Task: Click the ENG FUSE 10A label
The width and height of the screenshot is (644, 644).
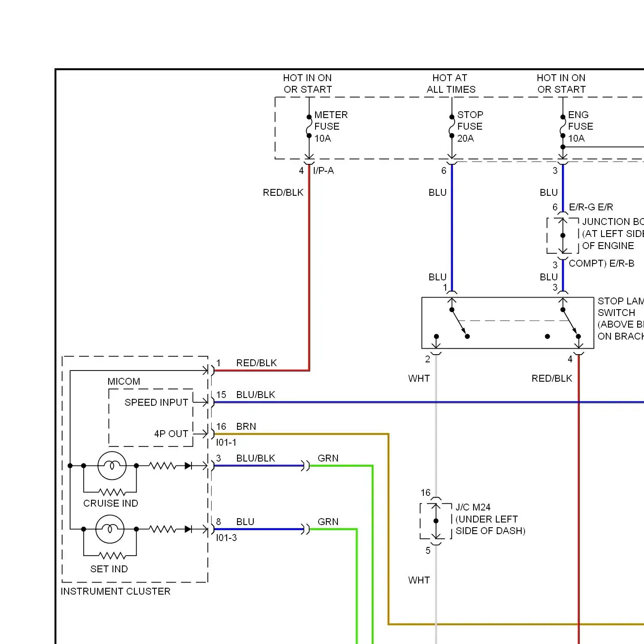Action: pos(580,127)
